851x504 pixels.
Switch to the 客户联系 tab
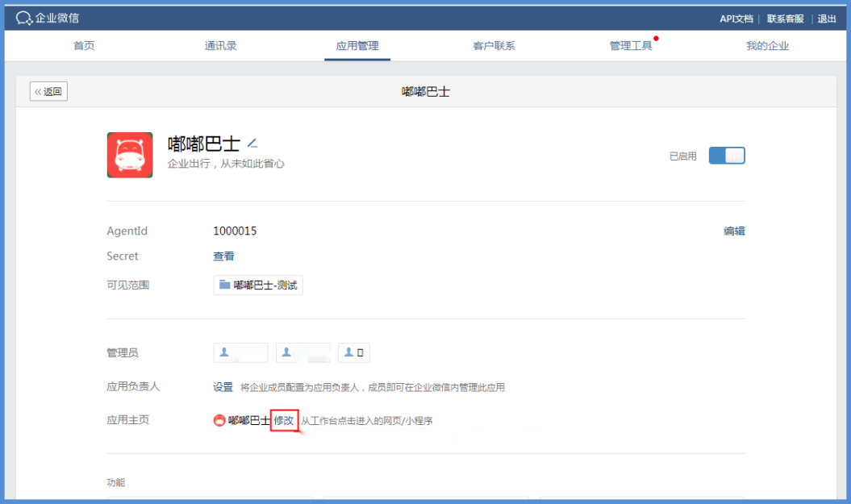(x=494, y=46)
